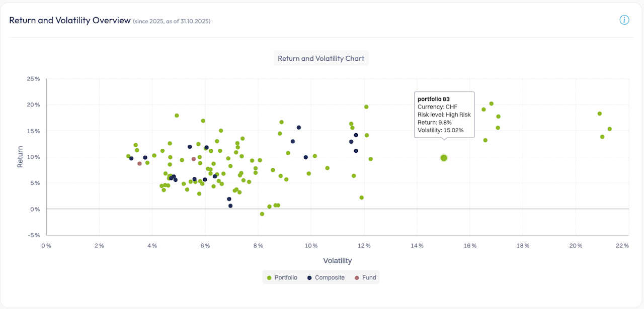Click the highlighted portfolio 83 data point

pyautogui.click(x=444, y=158)
